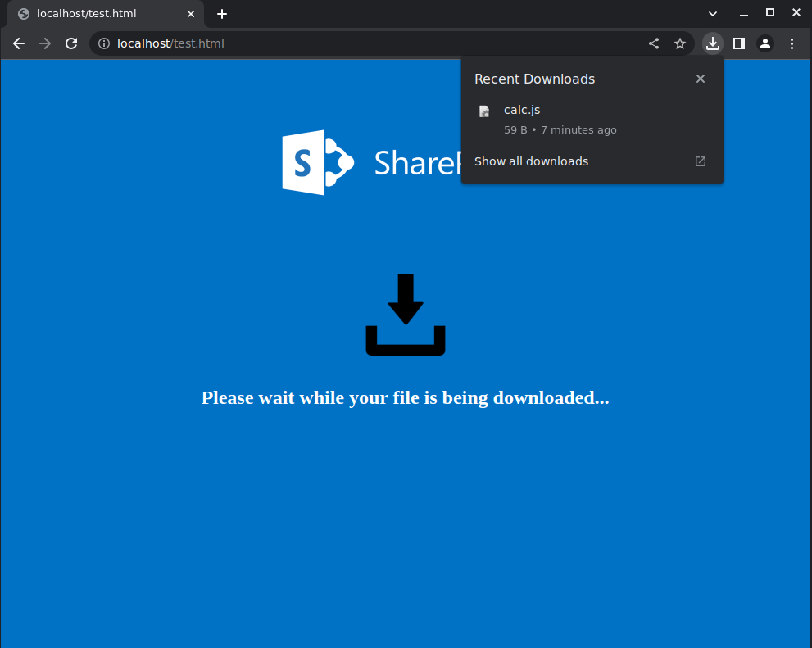This screenshot has height=648, width=812.
Task: Reload the localhost/test.html page
Action: point(71,43)
